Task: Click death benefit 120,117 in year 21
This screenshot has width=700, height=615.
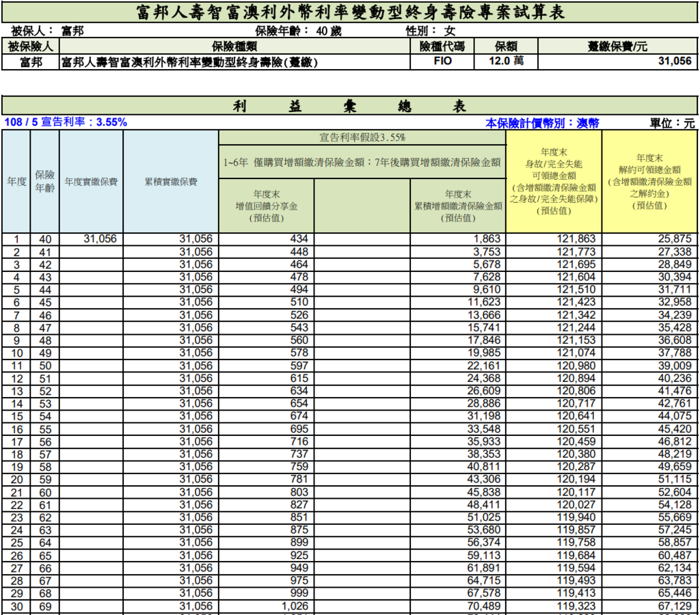Action: [x=576, y=492]
